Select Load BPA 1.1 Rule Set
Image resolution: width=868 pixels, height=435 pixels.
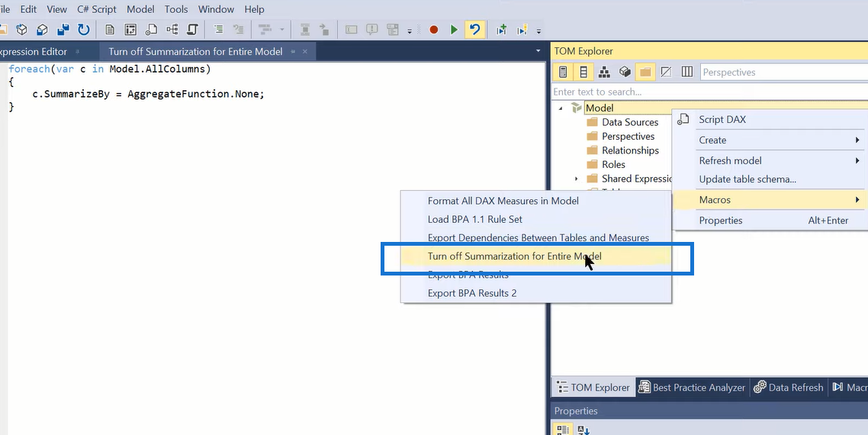[x=536, y=219]
